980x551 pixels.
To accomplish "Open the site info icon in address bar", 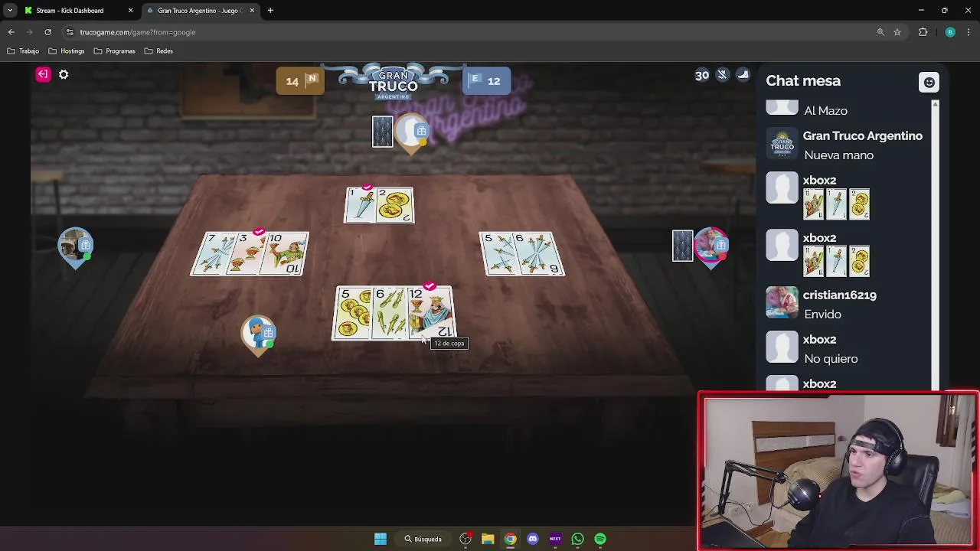I will click(70, 32).
